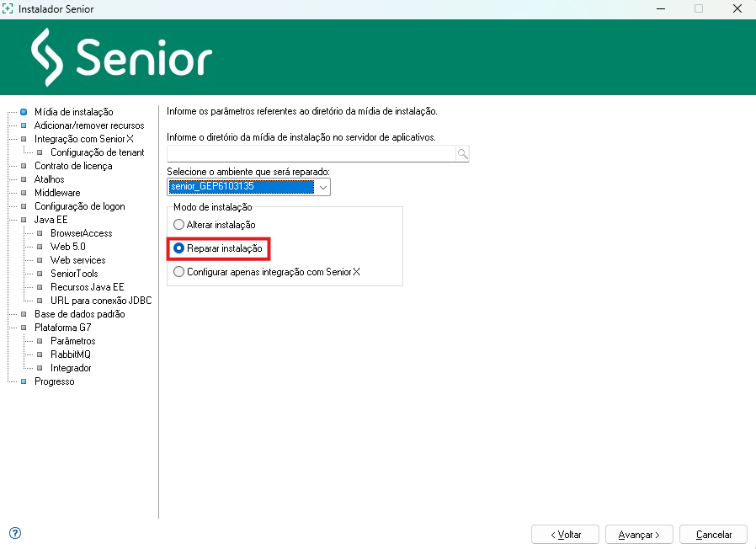Select BrowserAccess under Java EE
Screen dimensions: 756x549
click(x=82, y=233)
